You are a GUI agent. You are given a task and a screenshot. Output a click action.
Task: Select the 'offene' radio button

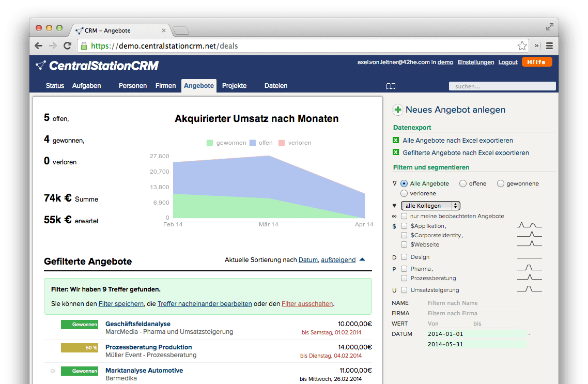coord(463,183)
